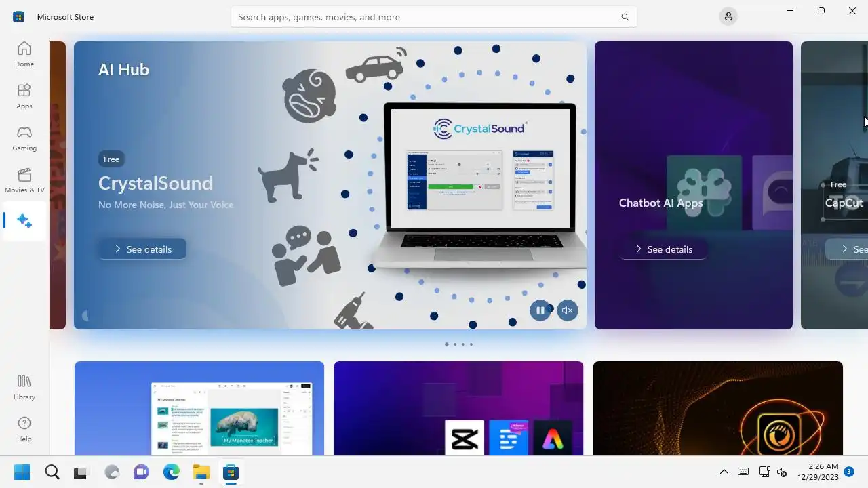868x488 pixels.
Task: Open the My Manatee Teacher promo card
Action: 199,408
